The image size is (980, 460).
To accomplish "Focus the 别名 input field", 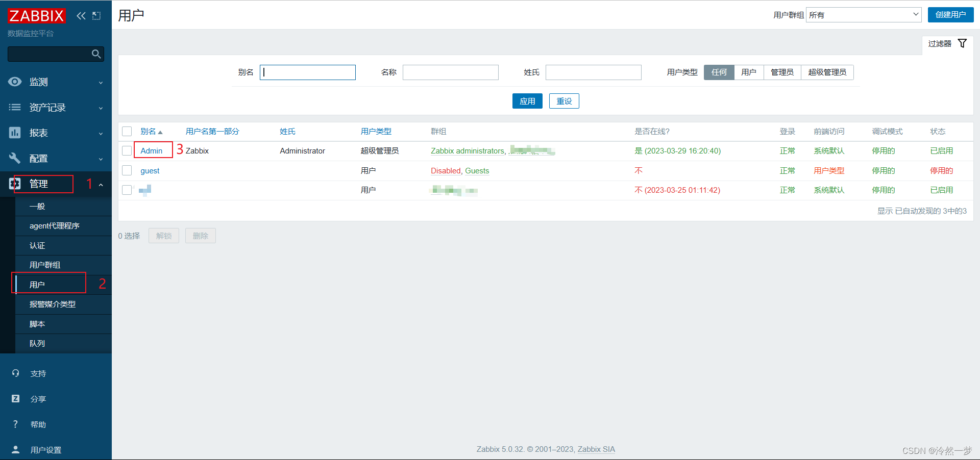I will click(308, 72).
